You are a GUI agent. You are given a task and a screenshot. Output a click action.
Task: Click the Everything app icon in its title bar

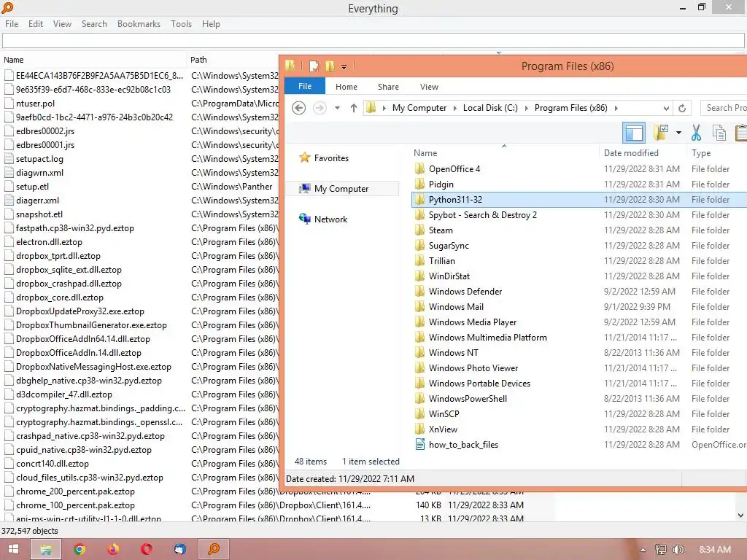(7, 7)
